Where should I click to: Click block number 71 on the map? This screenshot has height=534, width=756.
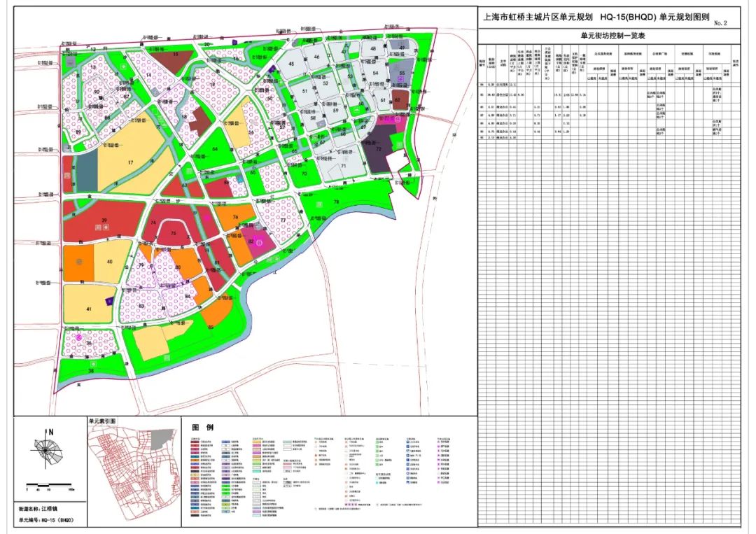[343, 167]
